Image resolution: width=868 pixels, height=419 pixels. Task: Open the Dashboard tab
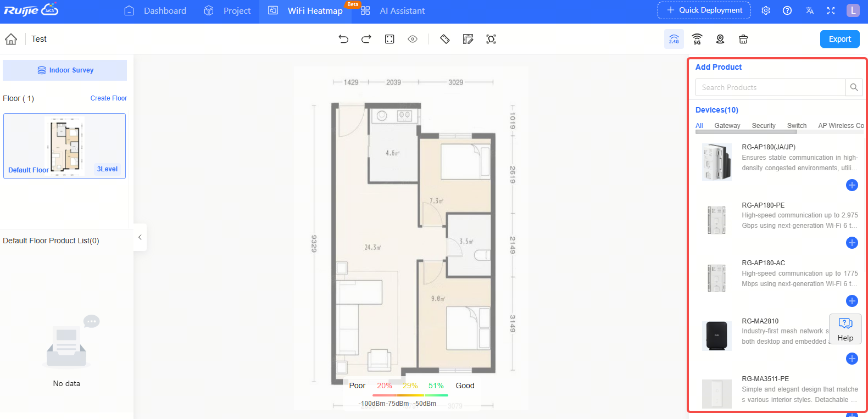point(155,10)
